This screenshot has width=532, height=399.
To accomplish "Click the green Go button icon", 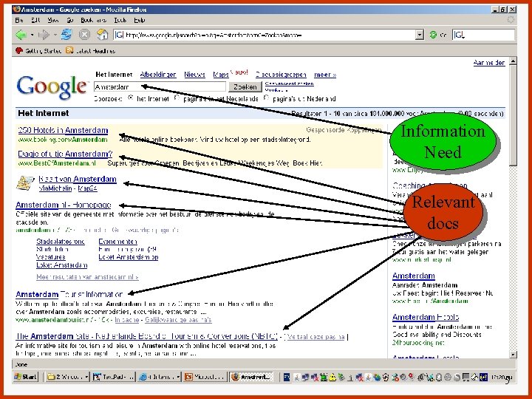I will pos(433,35).
